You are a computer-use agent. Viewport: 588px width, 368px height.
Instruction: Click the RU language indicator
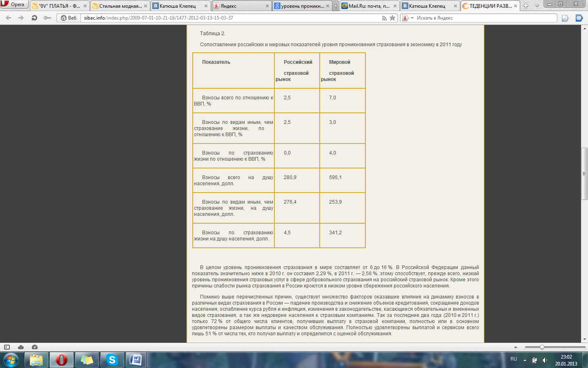(x=514, y=359)
